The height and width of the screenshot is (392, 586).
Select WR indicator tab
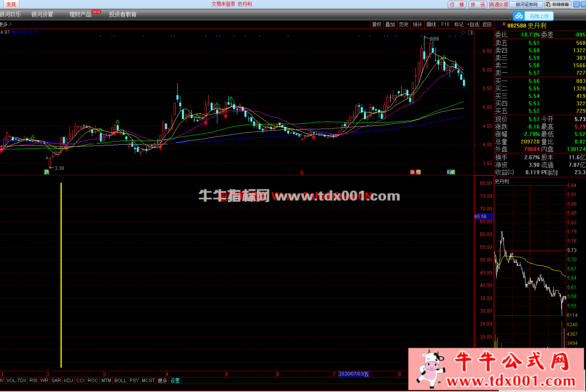[x=44, y=381]
